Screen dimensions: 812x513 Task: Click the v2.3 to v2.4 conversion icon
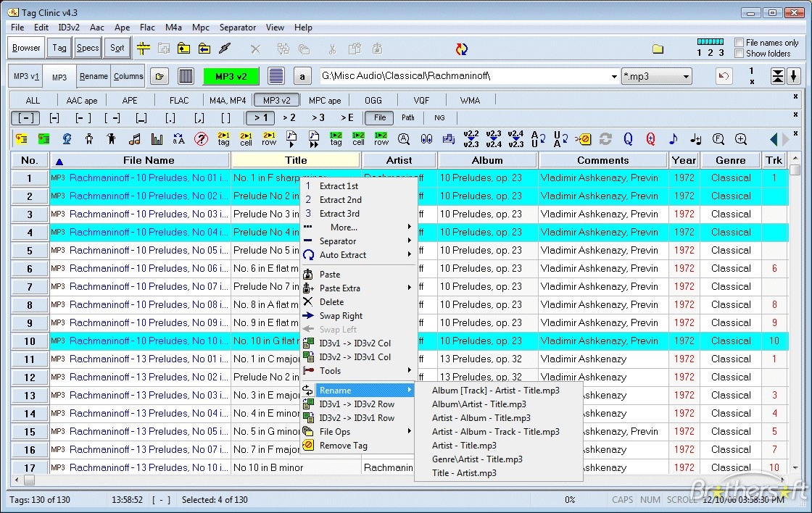tap(493, 139)
